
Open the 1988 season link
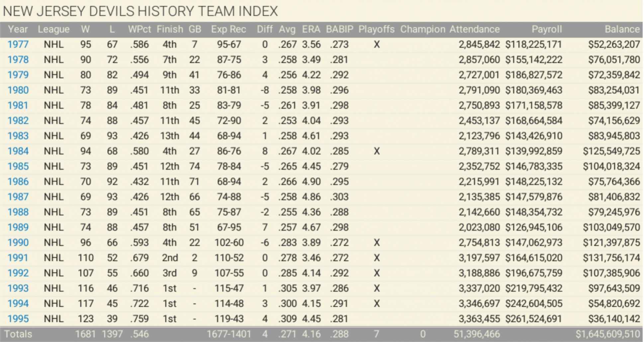tap(18, 212)
